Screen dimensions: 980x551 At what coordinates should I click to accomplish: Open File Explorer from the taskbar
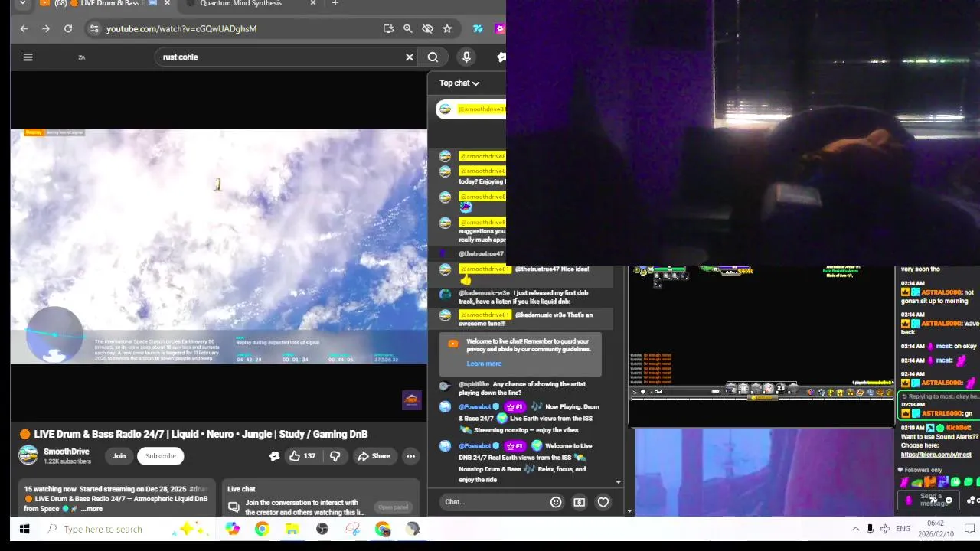coord(292,529)
